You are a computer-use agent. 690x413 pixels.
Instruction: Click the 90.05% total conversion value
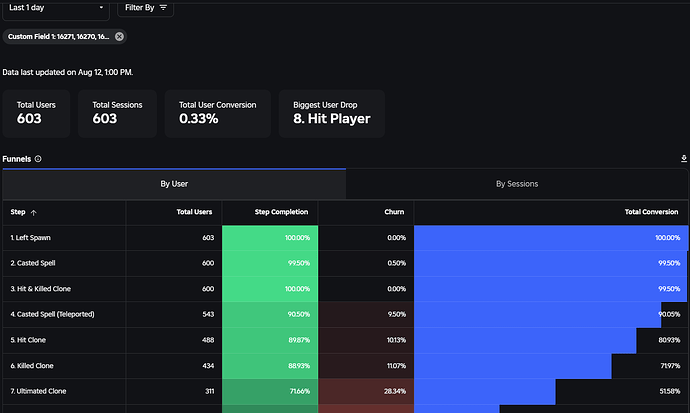(669, 314)
